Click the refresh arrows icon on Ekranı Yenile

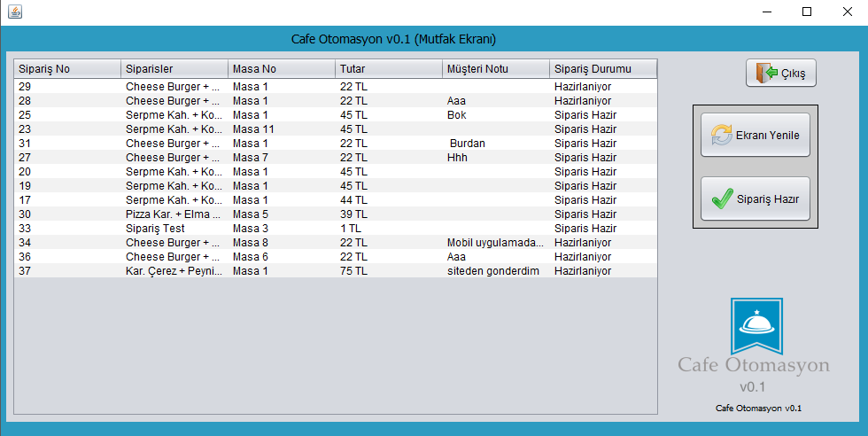click(x=721, y=136)
